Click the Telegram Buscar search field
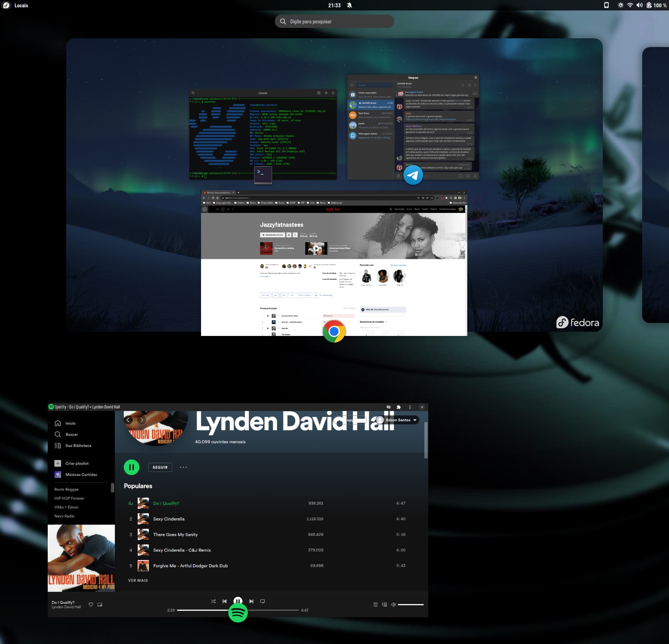Screen dimensions: 669x644 point(375,85)
